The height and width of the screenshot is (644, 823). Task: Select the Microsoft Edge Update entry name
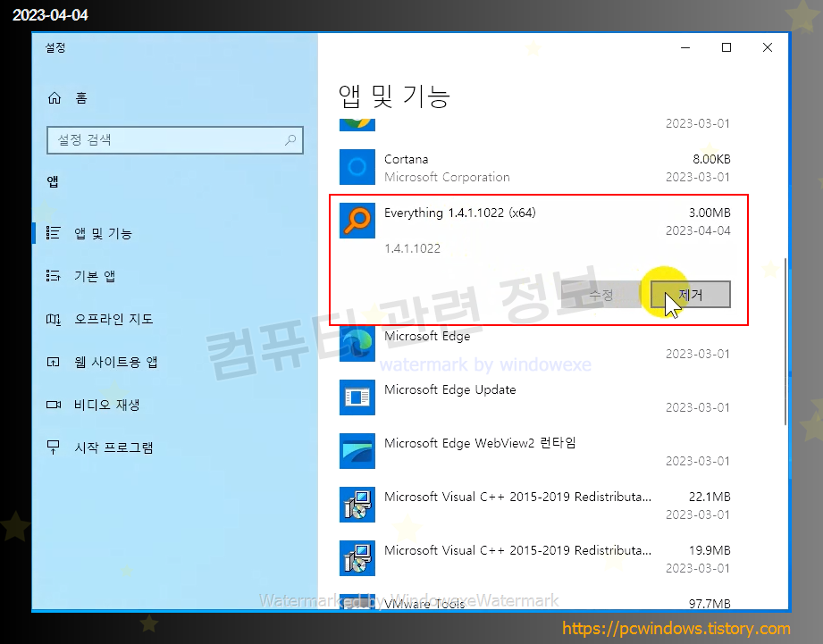tap(449, 389)
